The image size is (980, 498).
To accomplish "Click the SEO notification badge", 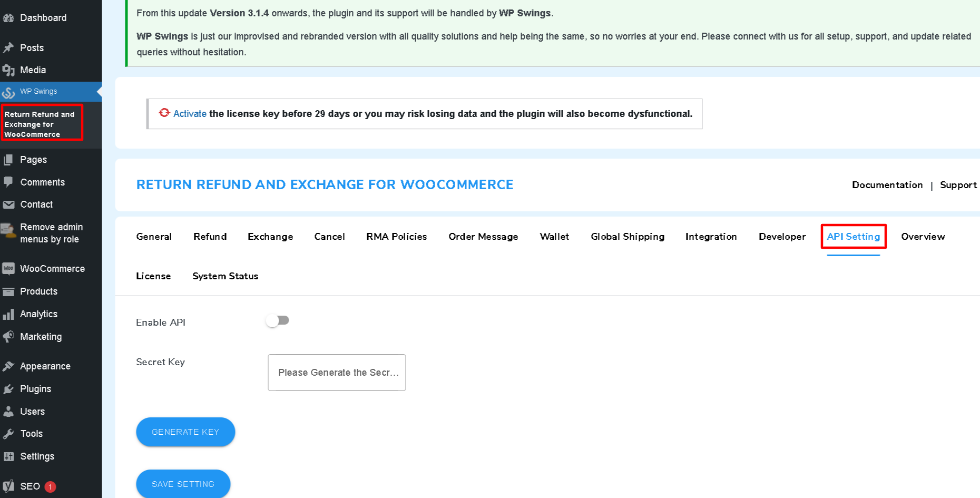I will pyautogui.click(x=50, y=487).
